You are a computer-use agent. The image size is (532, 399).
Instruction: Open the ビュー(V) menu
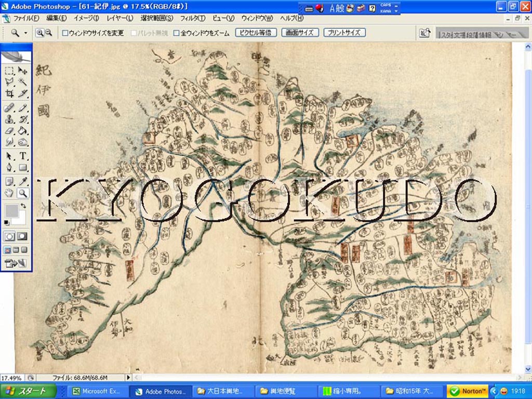(223, 18)
